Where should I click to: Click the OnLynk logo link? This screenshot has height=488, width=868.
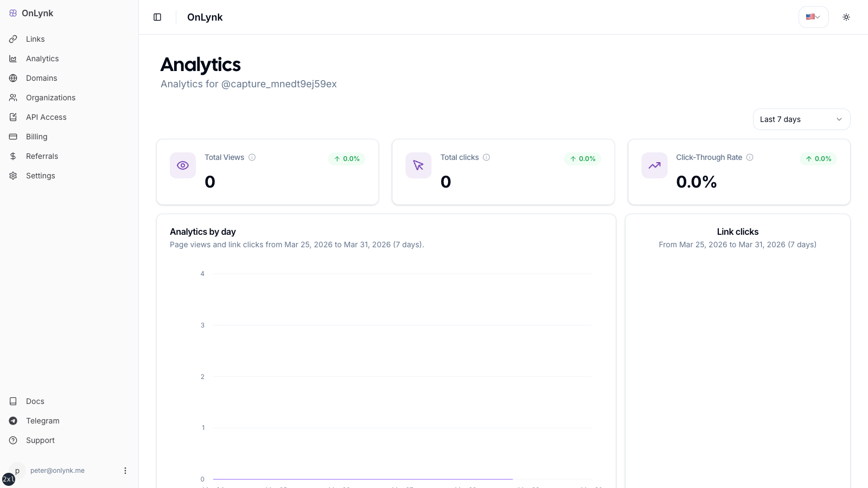[31, 12]
